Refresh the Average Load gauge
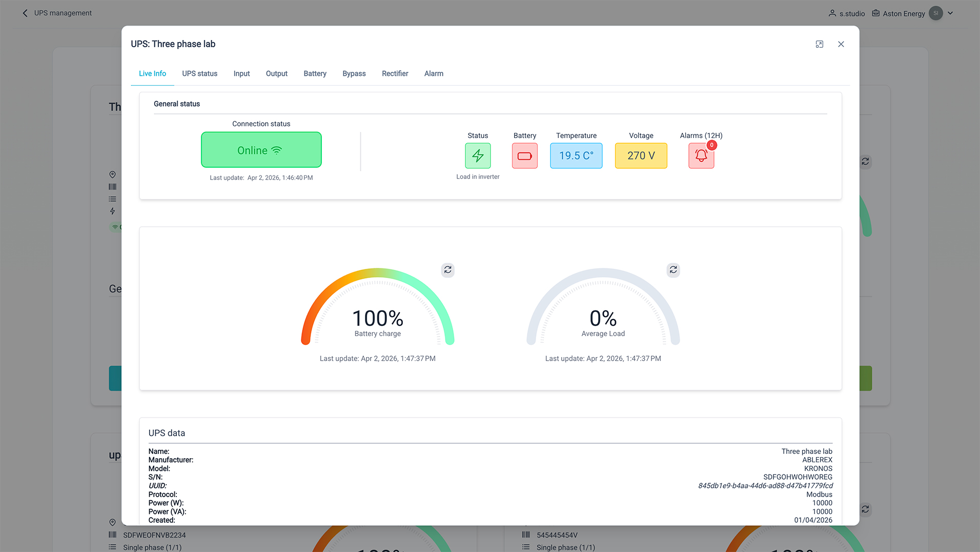The image size is (980, 552). 673,270
